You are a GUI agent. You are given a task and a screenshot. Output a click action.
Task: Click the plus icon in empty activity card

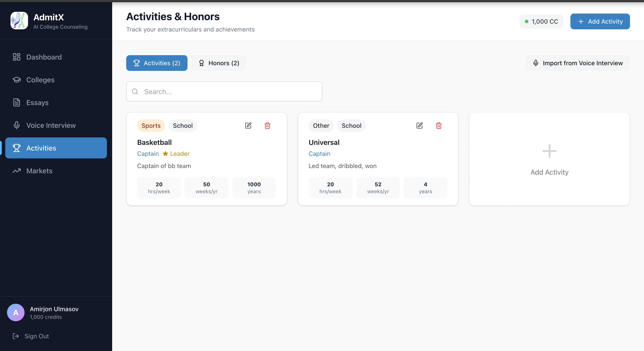click(x=549, y=151)
